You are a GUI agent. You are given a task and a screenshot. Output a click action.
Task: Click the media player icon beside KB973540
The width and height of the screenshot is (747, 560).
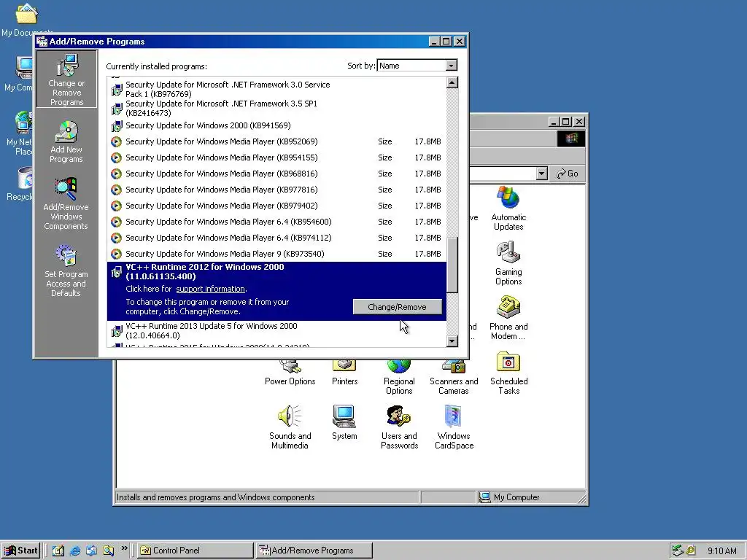[116, 254]
